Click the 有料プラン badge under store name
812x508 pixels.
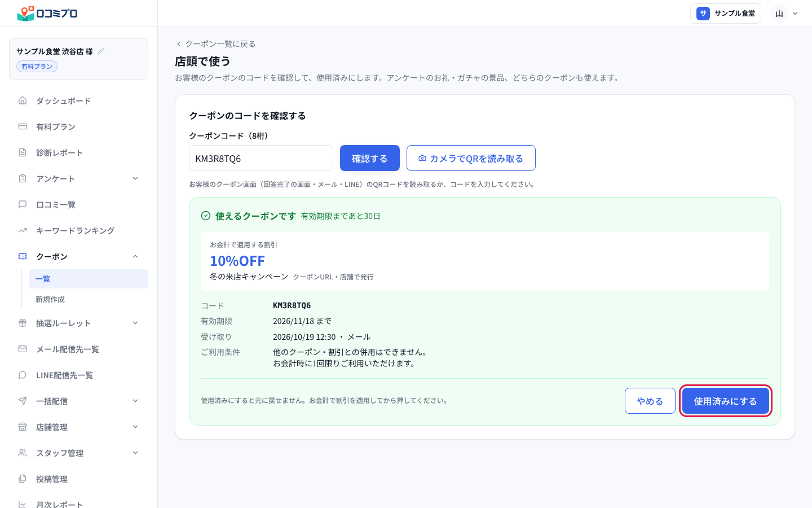click(37, 67)
